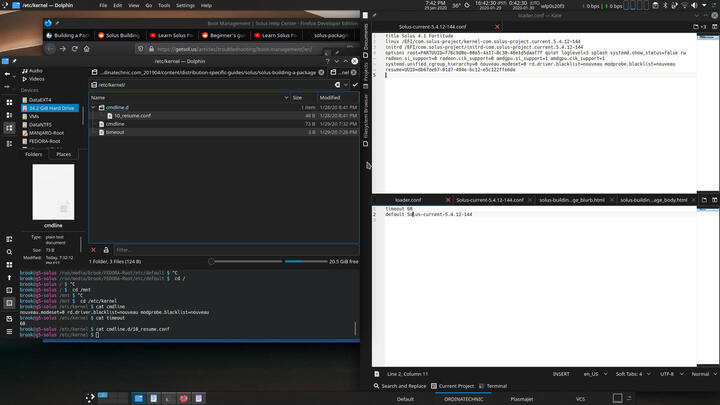Select the solus-buildin...ge_blurb.html tab
Screen dimensions: 720x405
572,200
